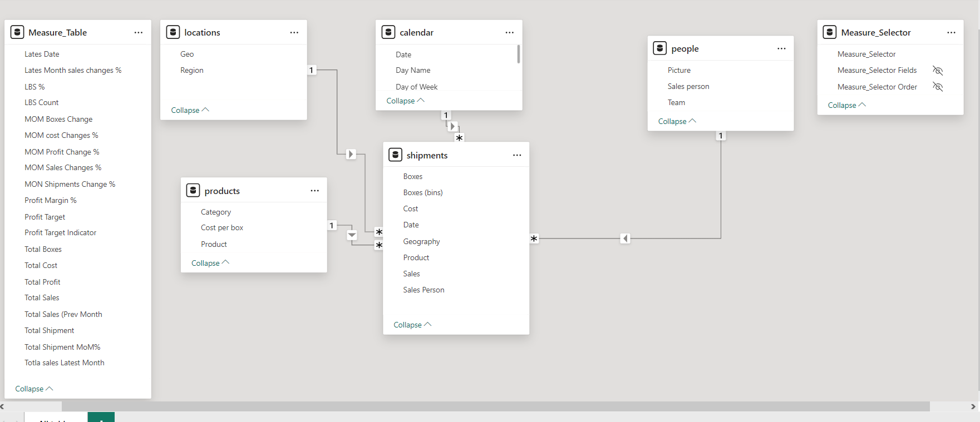Click the horizontal scrollbar of the canvas
The image size is (980, 422).
tap(495, 406)
